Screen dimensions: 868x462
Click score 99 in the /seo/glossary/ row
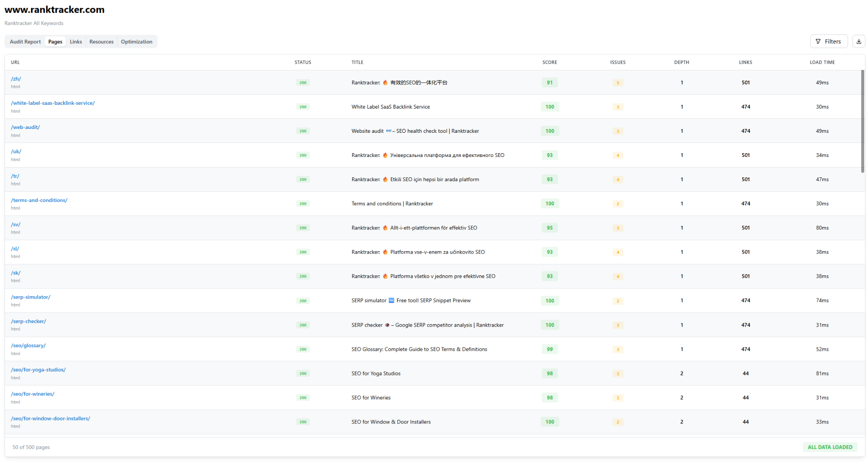pyautogui.click(x=550, y=349)
